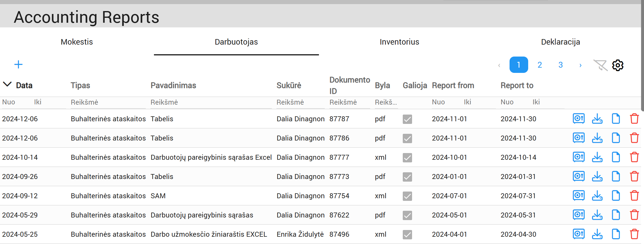Viewport: 644px width, 244px height.
Task: Toggle Galioja checkbox for document 87496
Action: 407,234
